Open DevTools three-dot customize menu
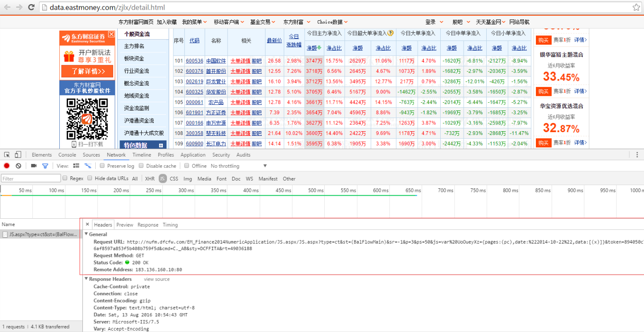644x332 pixels. point(637,155)
